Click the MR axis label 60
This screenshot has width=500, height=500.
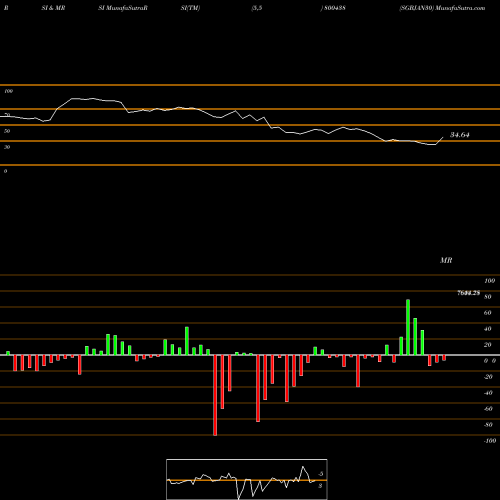(x=487, y=313)
